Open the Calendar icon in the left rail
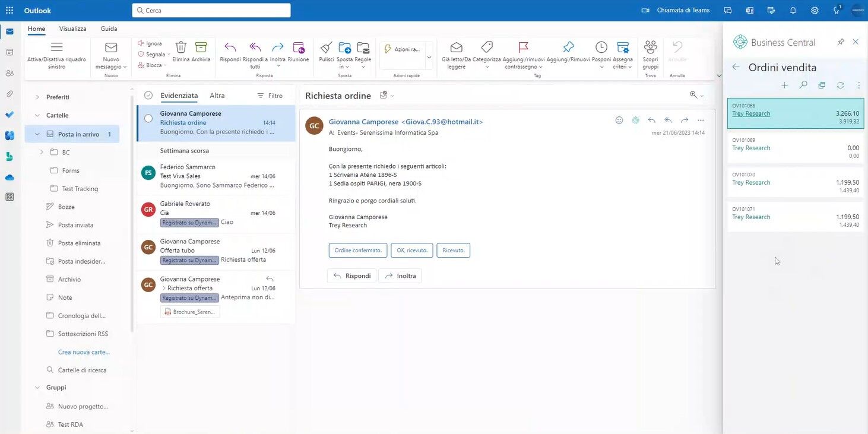This screenshot has width=868, height=434. point(9,52)
